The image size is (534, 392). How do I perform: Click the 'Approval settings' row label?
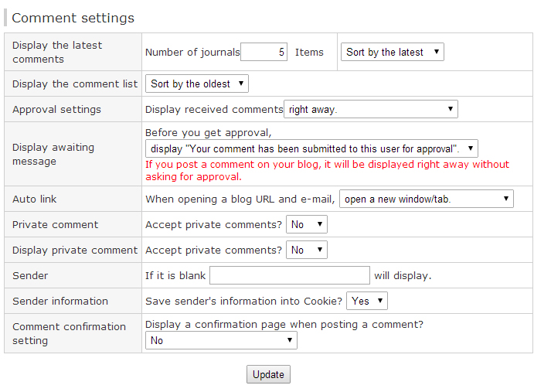[x=56, y=109]
